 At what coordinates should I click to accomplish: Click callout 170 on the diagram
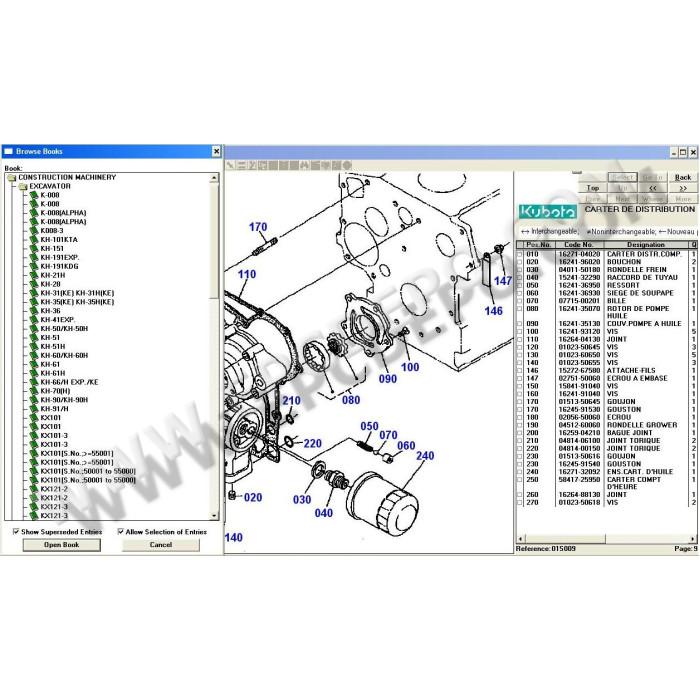[258, 227]
